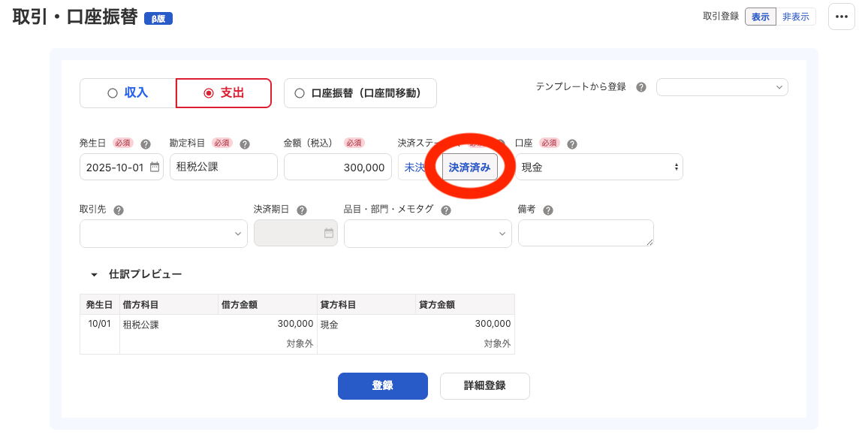Image resolution: width=868 pixels, height=438 pixels.
Task: Switch payment status to 未決済
Action: coord(415,167)
